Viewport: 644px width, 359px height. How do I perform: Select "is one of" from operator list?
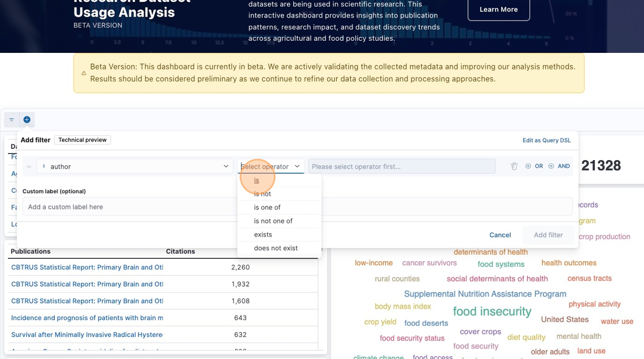pos(267,207)
